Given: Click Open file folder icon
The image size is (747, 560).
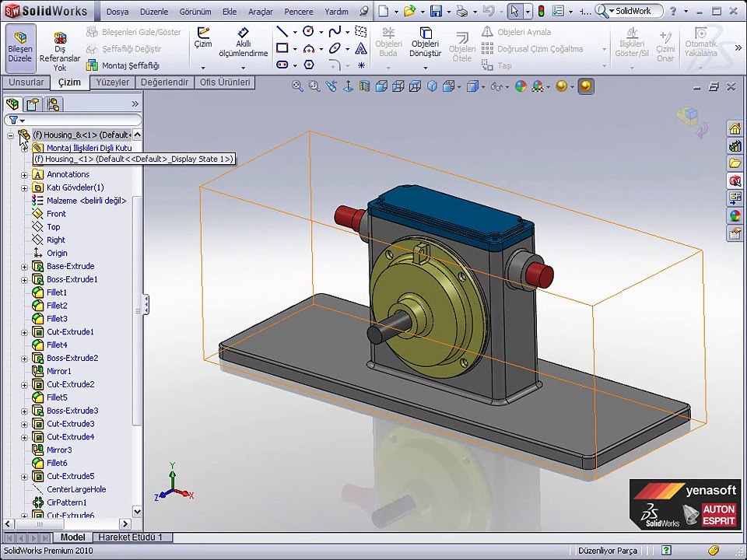Looking at the screenshot, I should click(409, 11).
